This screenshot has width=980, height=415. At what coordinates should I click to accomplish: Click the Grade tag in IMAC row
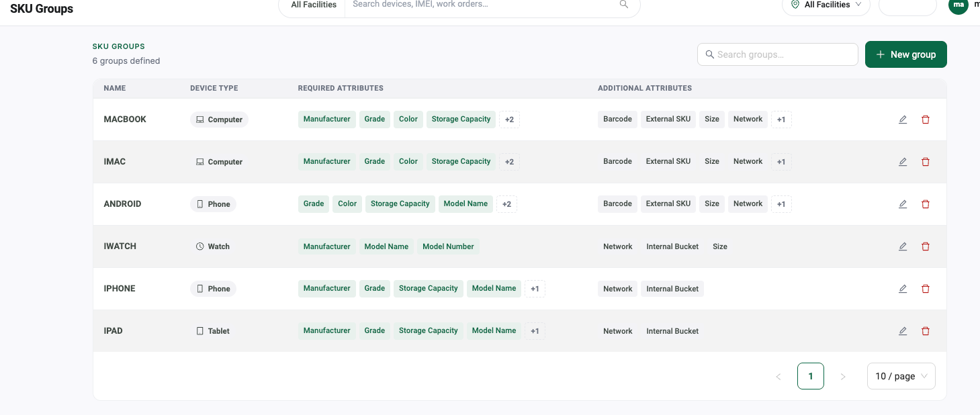coord(375,161)
